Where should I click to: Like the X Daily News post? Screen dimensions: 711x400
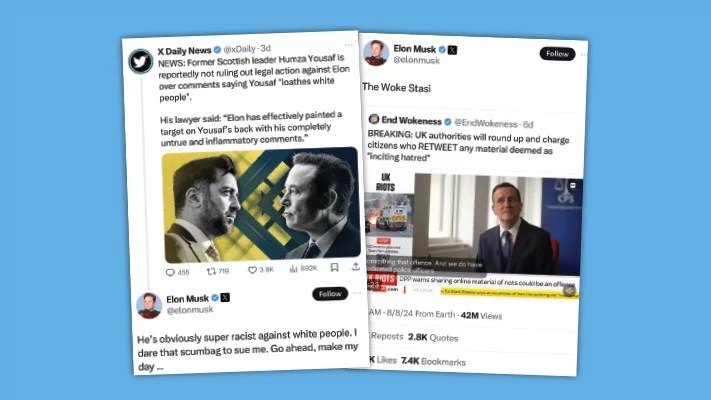pyautogui.click(x=253, y=270)
